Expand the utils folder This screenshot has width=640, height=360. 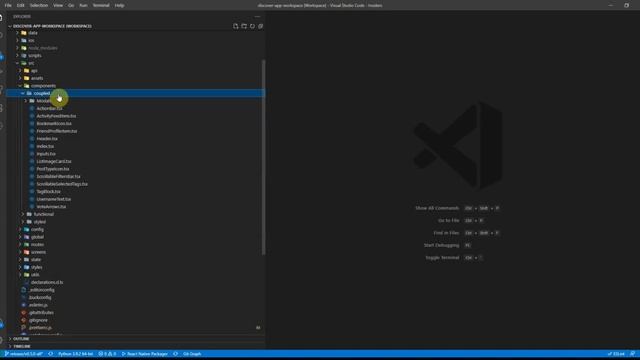coord(136,275)
